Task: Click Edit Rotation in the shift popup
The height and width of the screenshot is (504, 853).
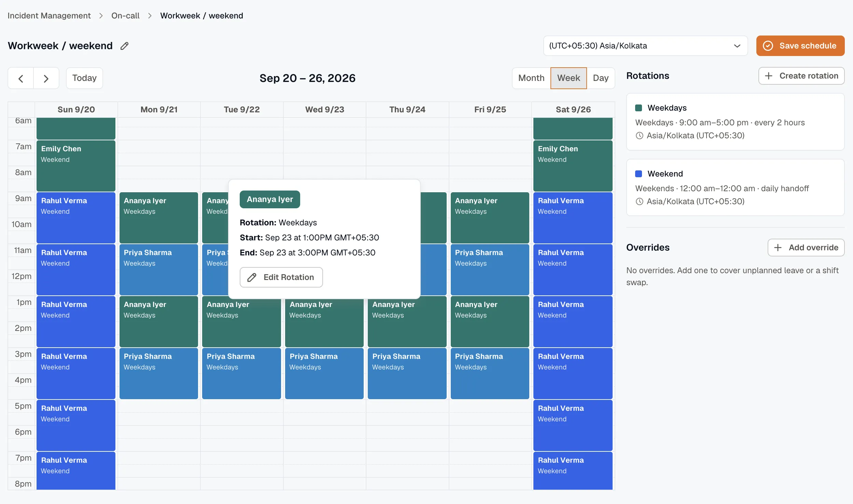Action: 281,277
